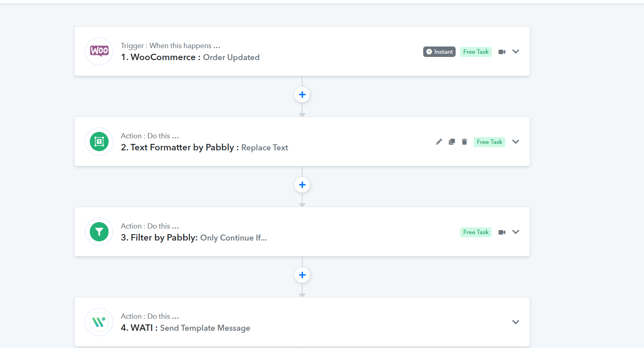Viewport: 644px width, 348px height.
Task: Click Free Task badge on WooCommerce step
Action: pos(476,52)
